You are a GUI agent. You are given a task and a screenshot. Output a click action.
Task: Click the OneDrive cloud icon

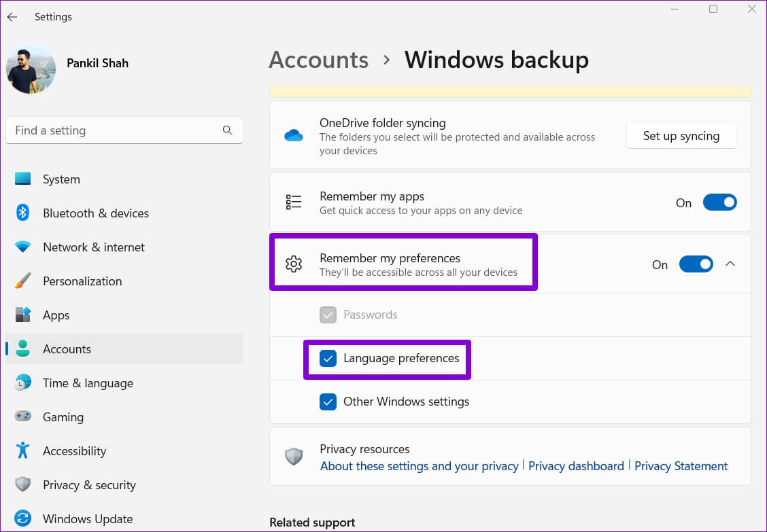[x=294, y=135]
